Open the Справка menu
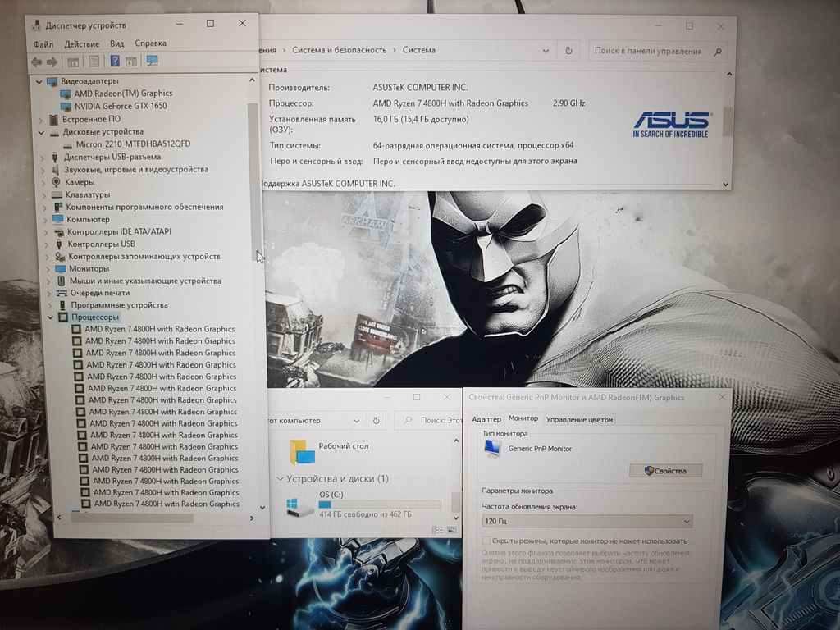 (151, 43)
